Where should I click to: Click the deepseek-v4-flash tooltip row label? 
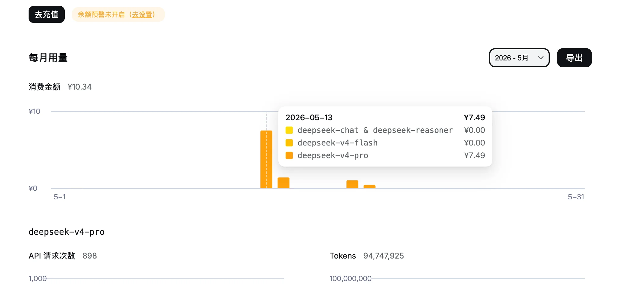(338, 143)
